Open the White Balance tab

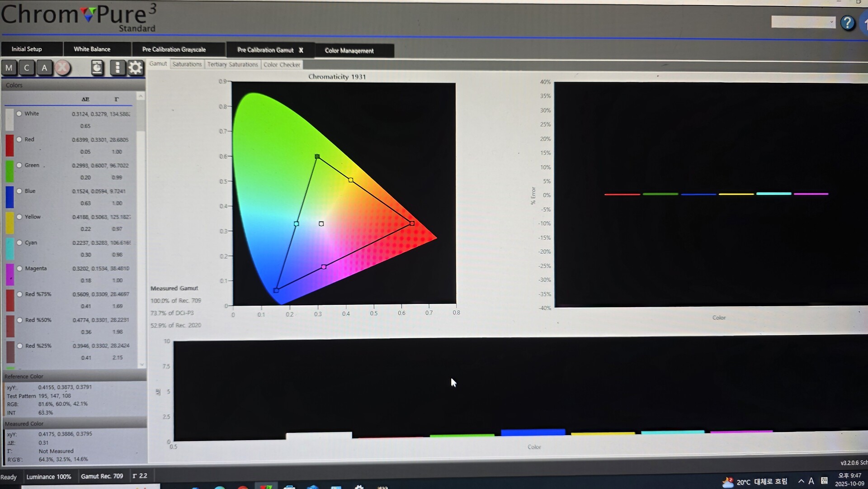[x=92, y=49]
